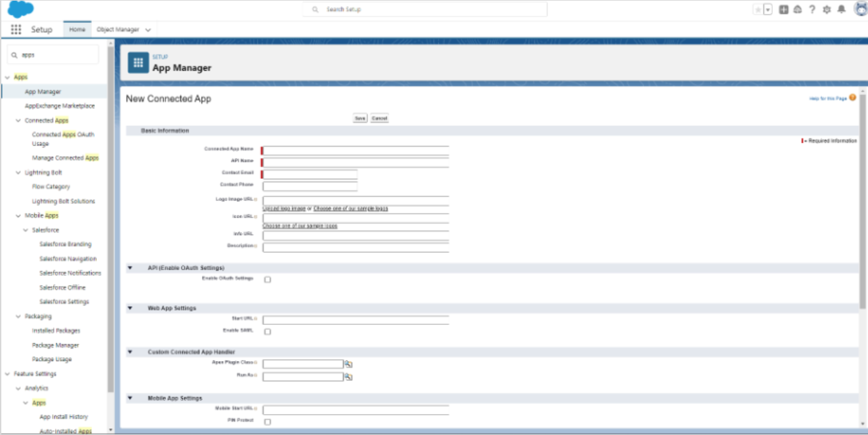Collapse the Analytics tree node
The image size is (868, 435).
(x=18, y=388)
